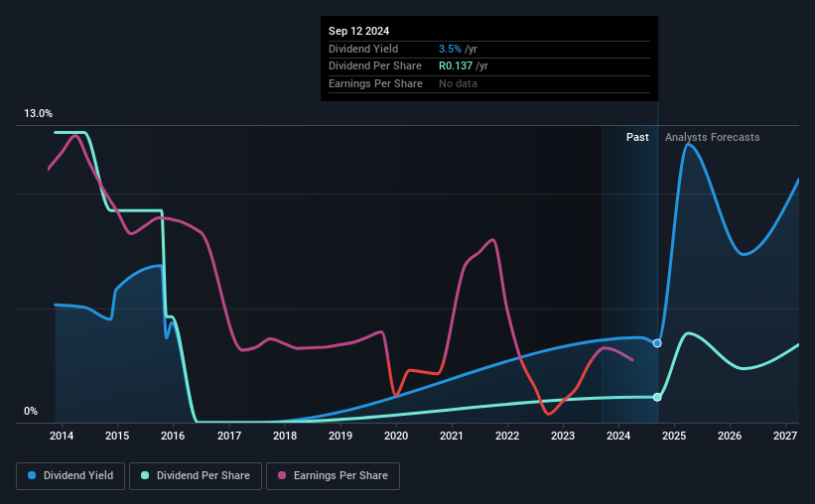Click the R0.137 dividend per share value
The height and width of the screenshot is (504, 815).
(x=456, y=66)
